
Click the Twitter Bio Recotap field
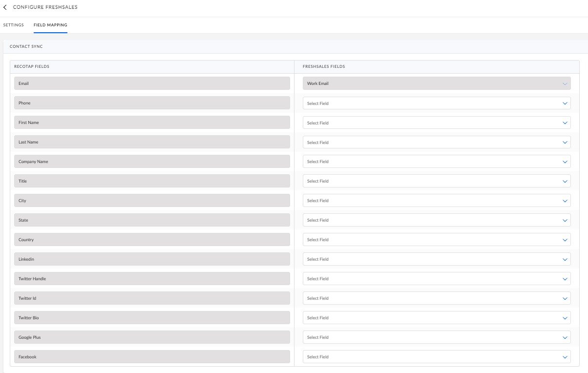152,318
